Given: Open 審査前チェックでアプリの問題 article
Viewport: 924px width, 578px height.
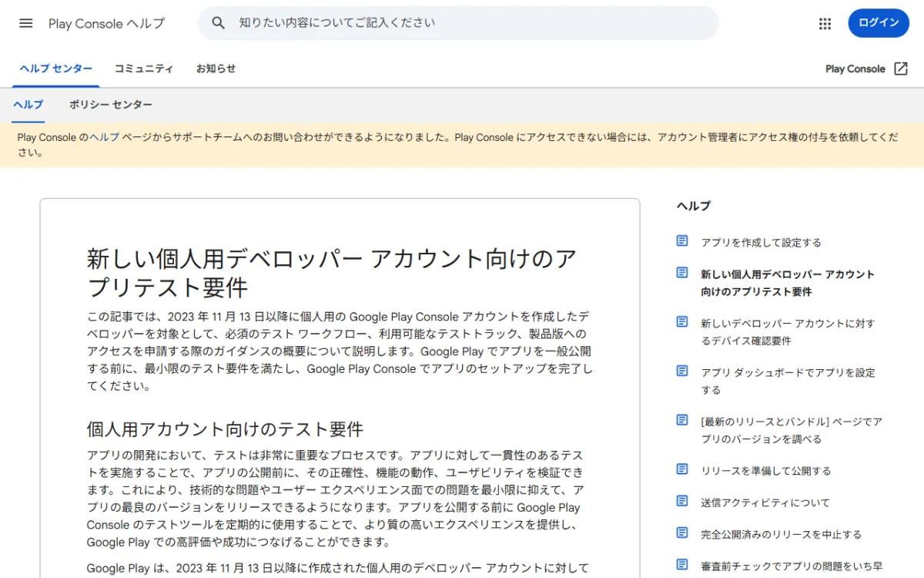Looking at the screenshot, I should pos(792,566).
